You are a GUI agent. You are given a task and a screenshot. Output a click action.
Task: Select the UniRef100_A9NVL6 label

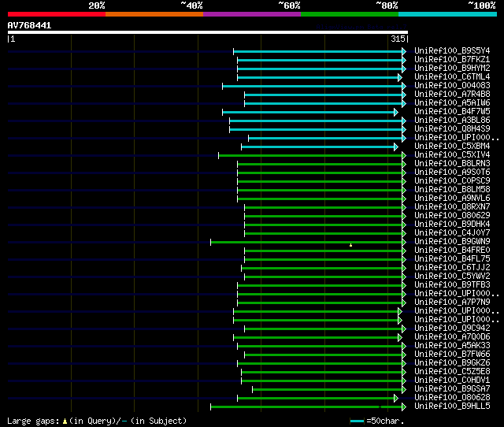(x=452, y=199)
